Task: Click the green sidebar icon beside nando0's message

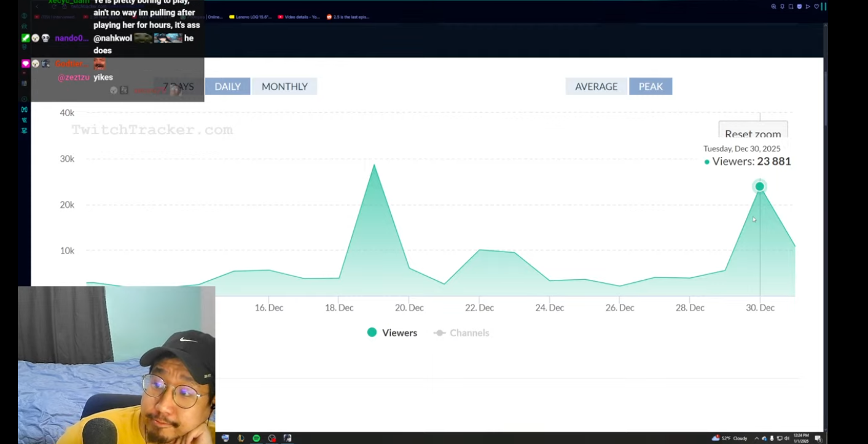Action: (25, 38)
